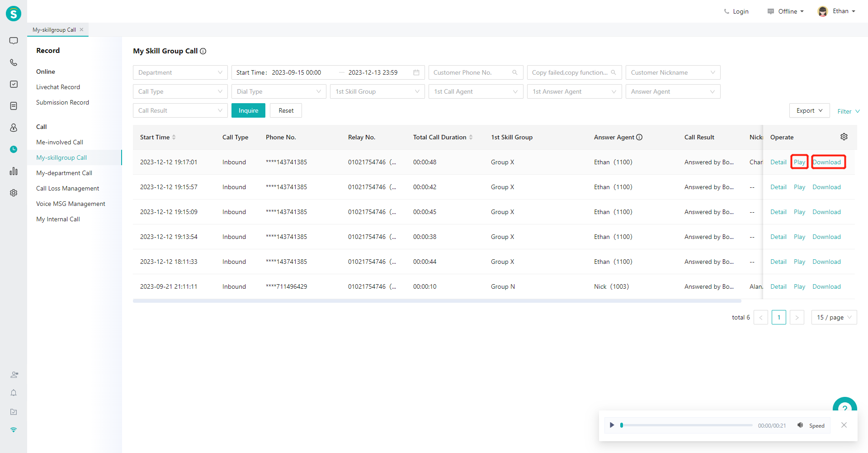Open the Offline status dropdown
The image size is (868, 453).
coord(786,11)
